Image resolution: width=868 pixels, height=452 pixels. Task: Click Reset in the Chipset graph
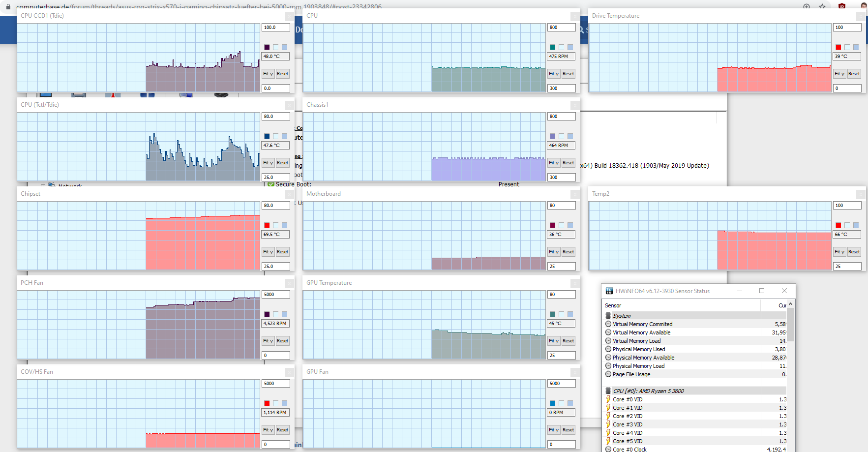coord(283,252)
